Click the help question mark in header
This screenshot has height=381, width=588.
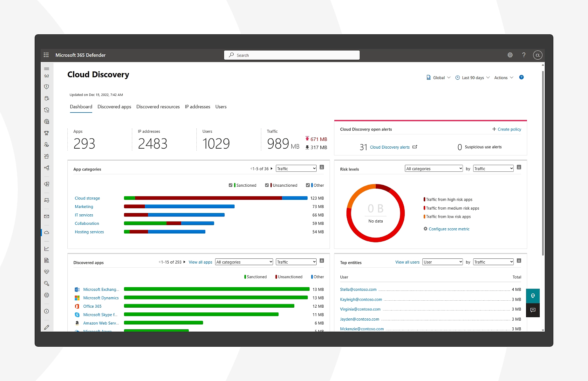click(523, 55)
